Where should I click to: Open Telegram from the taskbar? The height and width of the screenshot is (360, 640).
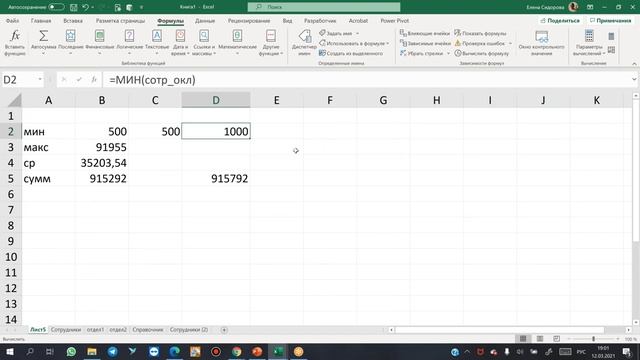tap(113, 351)
